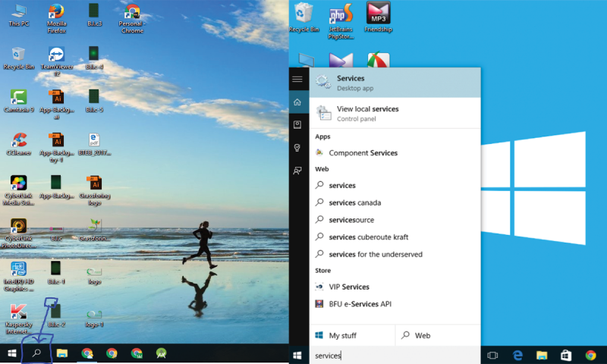
Task: Switch to the My stuff filter
Action: point(352,335)
